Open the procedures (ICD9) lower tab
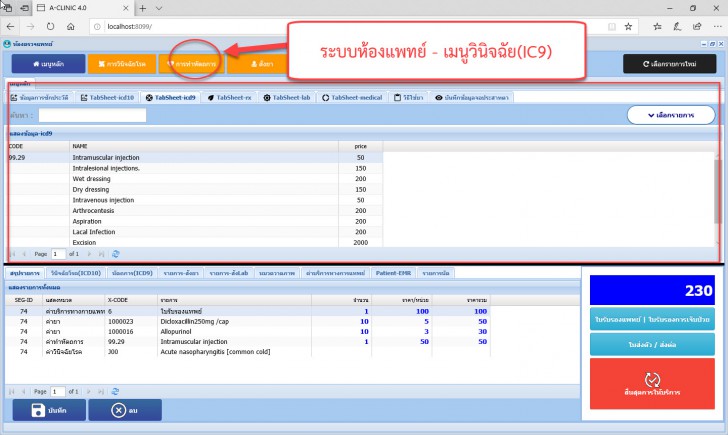Viewport: 728px width, 435px height. coord(132,273)
